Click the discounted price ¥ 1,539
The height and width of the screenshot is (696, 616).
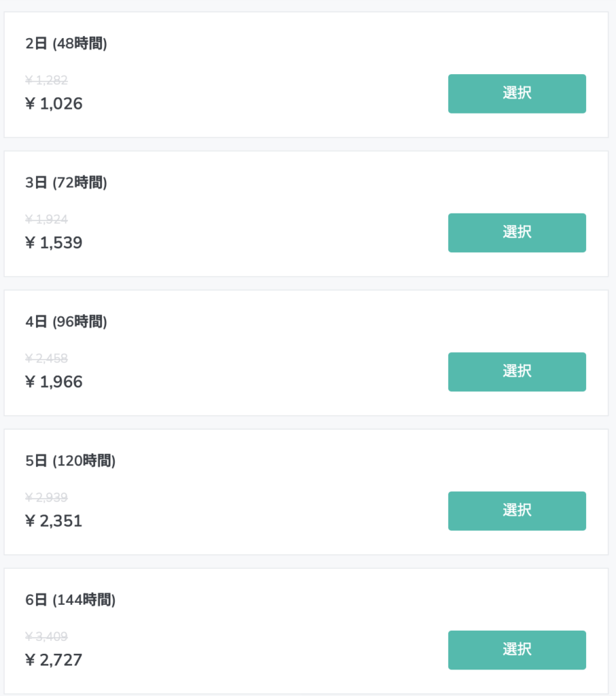[x=54, y=243]
